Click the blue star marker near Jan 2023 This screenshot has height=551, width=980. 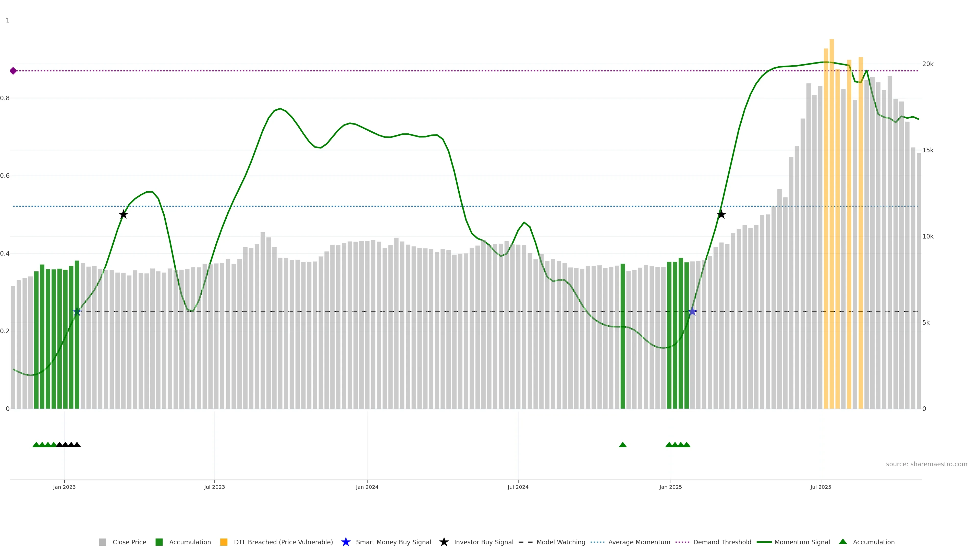tap(77, 311)
